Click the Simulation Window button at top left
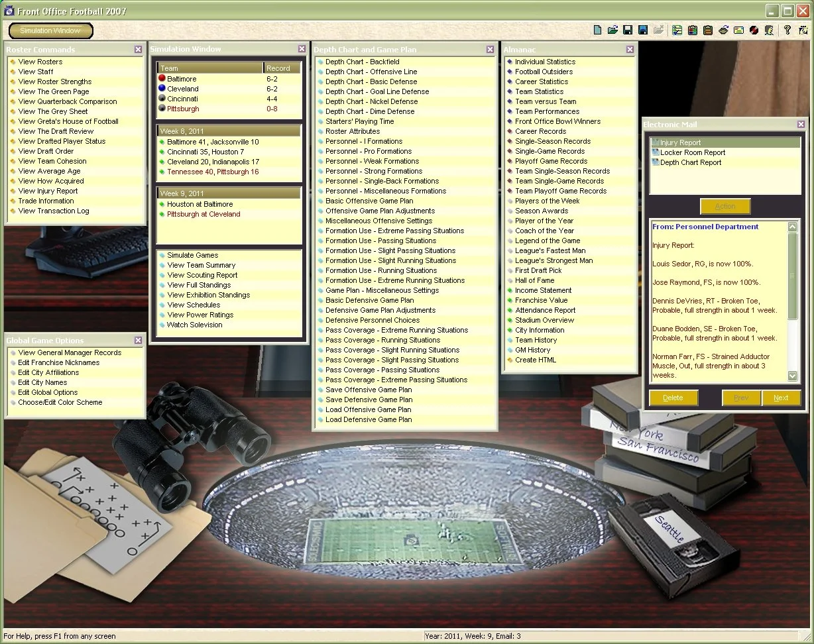The image size is (814, 644). tap(50, 30)
